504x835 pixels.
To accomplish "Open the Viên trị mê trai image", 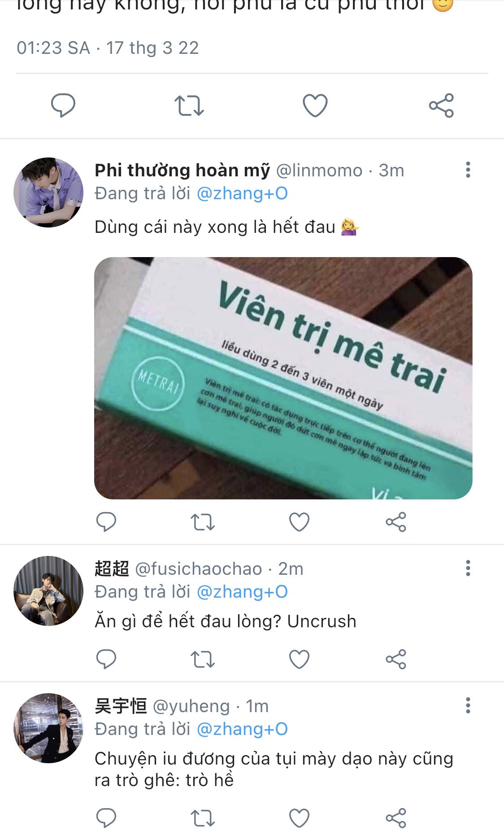I will 283,378.
